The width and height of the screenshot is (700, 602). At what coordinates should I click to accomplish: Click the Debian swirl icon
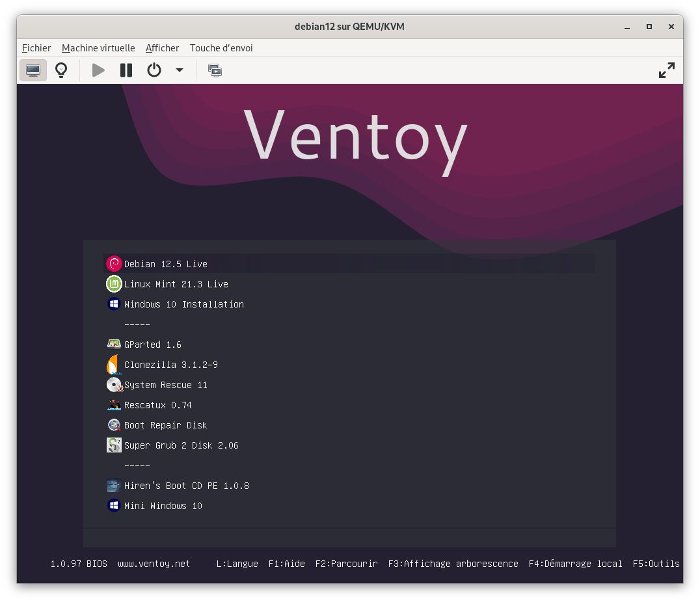(114, 264)
